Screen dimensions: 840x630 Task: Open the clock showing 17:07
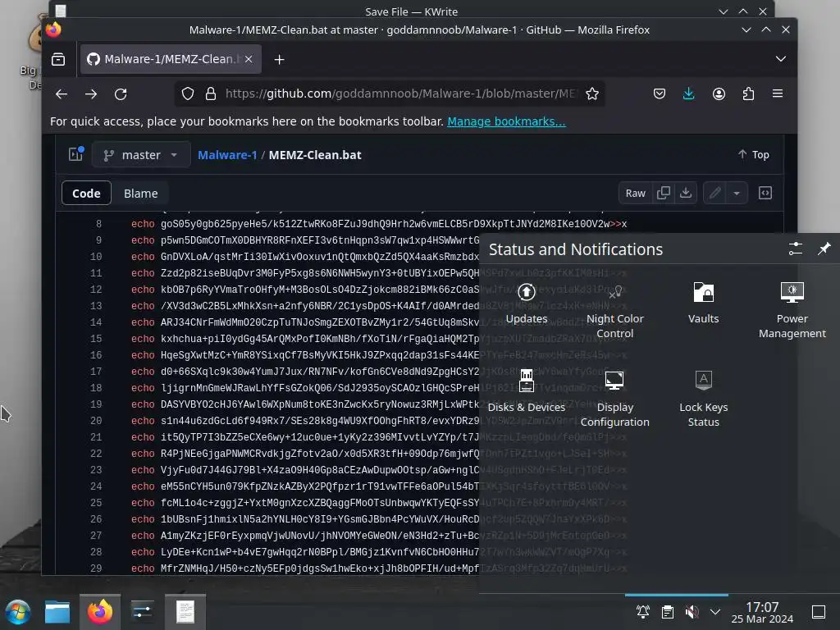[x=762, y=612]
